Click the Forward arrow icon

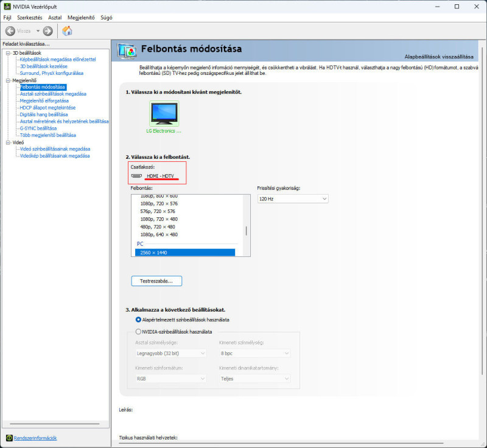point(48,31)
